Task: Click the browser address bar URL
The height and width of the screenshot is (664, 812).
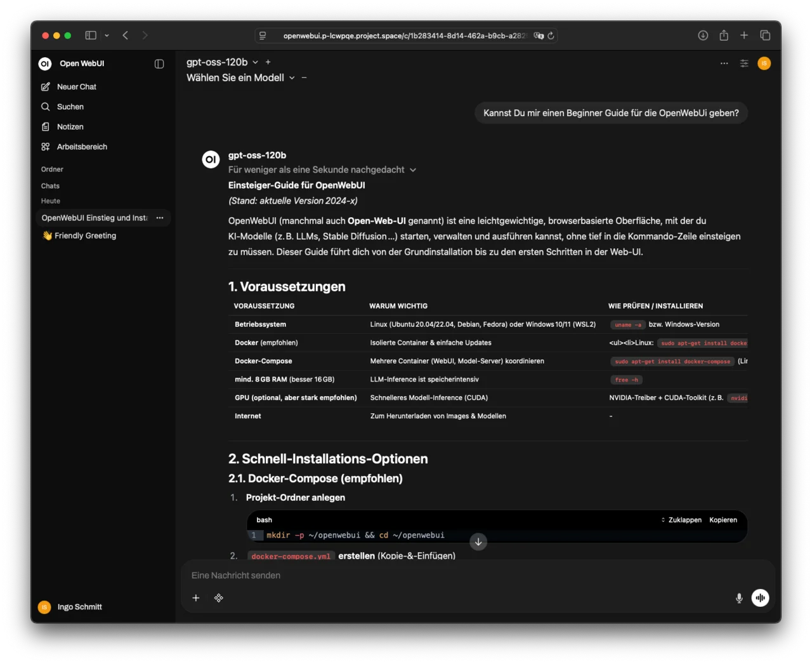Action: pos(405,36)
